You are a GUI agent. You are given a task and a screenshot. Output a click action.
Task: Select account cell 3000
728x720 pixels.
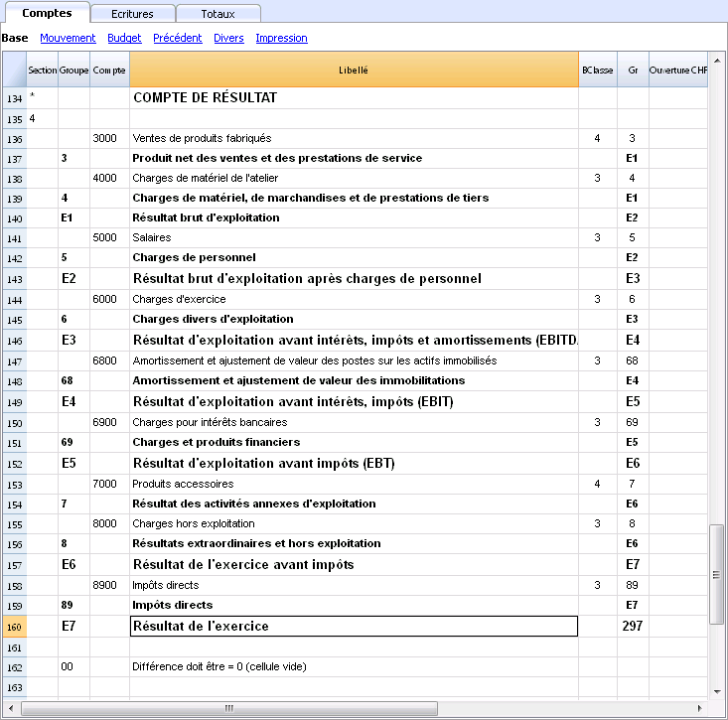pos(109,138)
